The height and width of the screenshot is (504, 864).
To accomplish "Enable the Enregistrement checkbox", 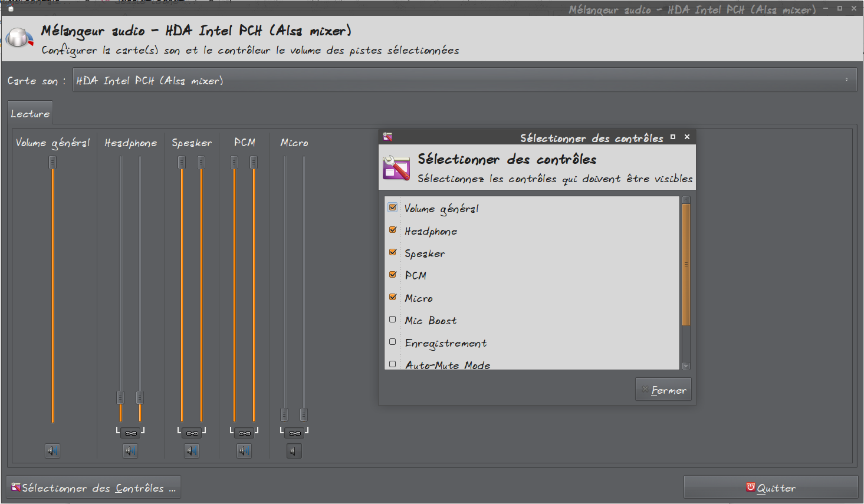I will coord(393,342).
